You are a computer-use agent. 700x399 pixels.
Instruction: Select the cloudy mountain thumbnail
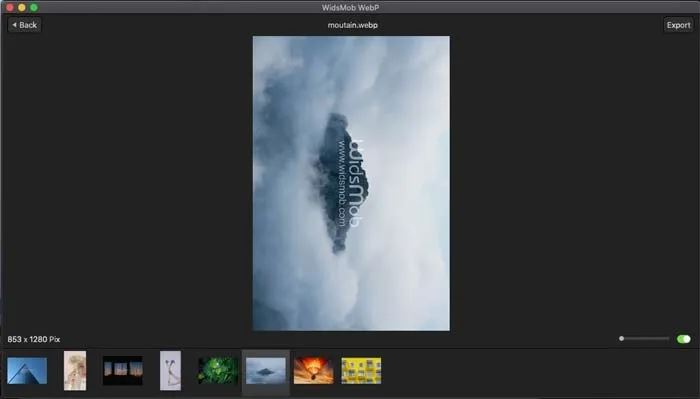click(266, 370)
